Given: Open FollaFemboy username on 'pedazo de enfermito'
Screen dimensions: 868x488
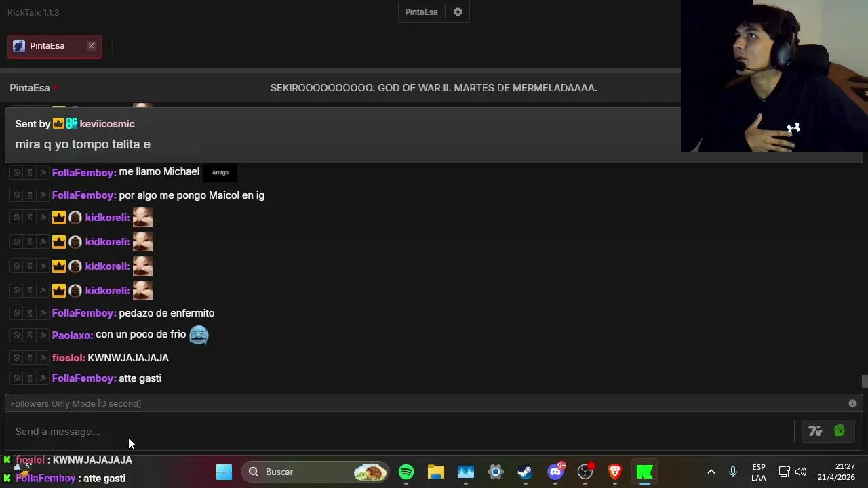Looking at the screenshot, I should 84,313.
